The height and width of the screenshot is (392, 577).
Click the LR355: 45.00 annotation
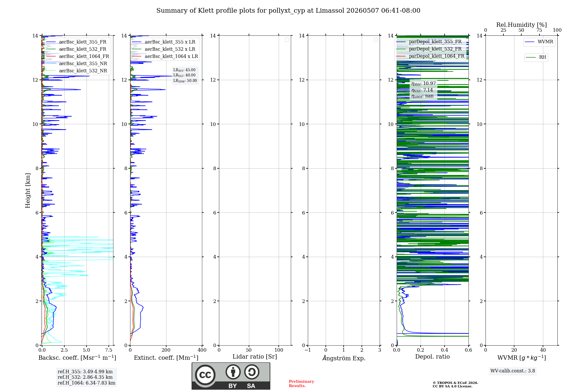pyautogui.click(x=184, y=70)
